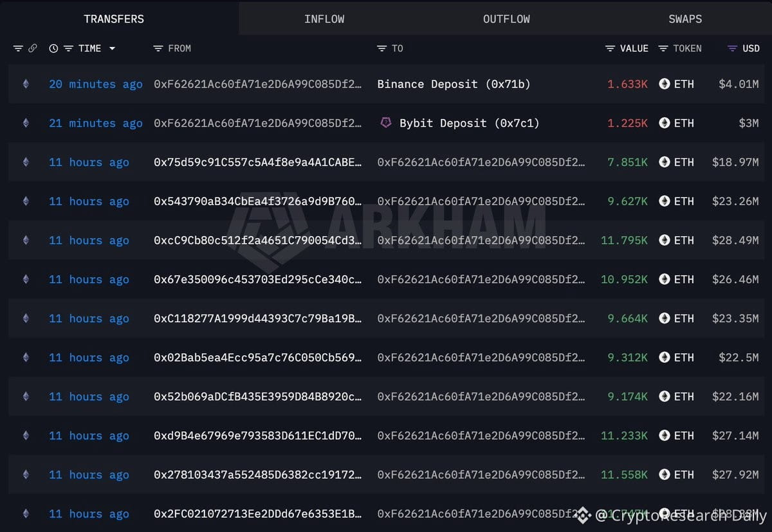Click the transaction link icon in the header

[x=32, y=48]
